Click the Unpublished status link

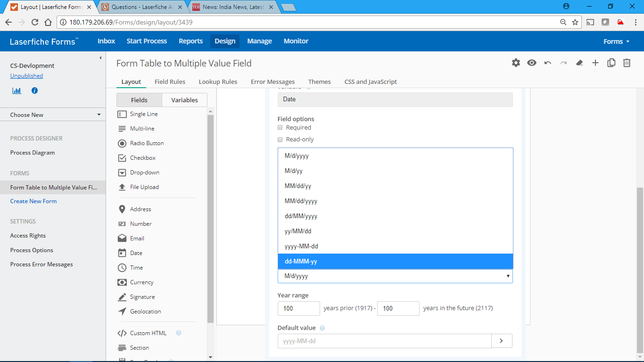tap(26, 76)
